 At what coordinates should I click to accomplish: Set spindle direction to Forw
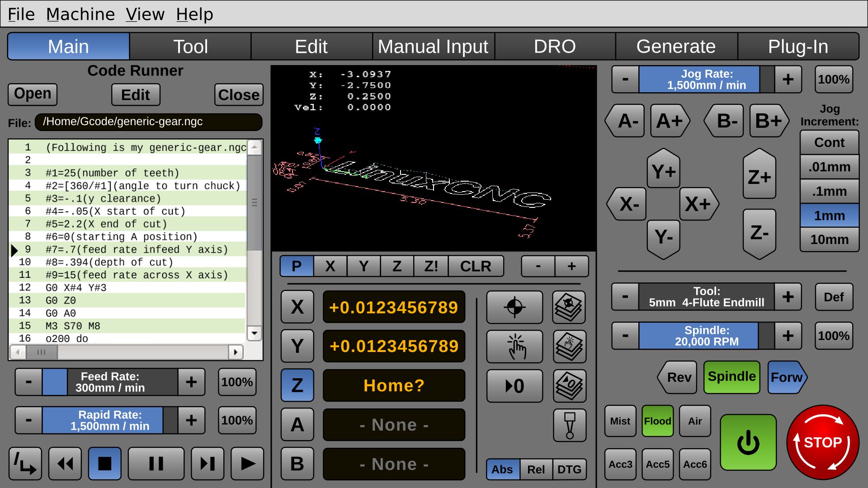click(787, 377)
